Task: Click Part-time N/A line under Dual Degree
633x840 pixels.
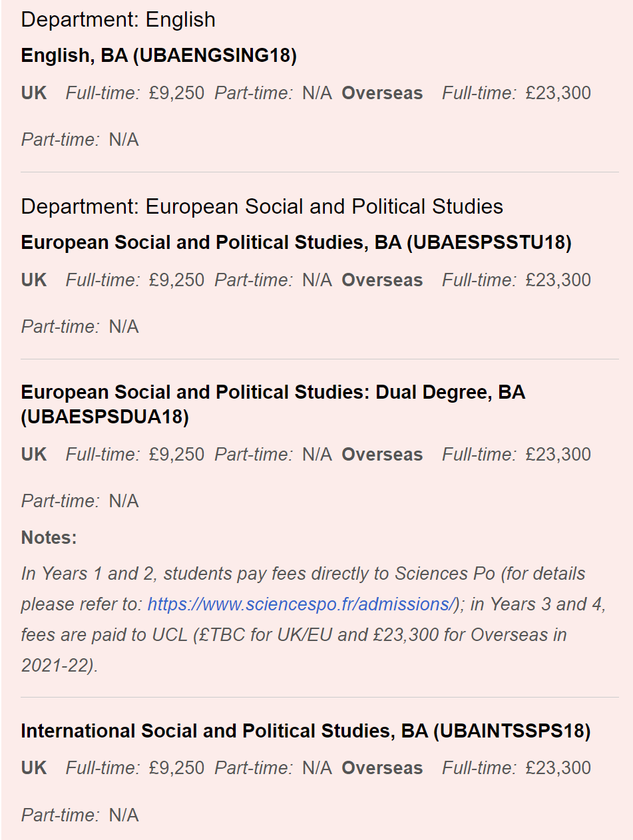Action: click(80, 501)
